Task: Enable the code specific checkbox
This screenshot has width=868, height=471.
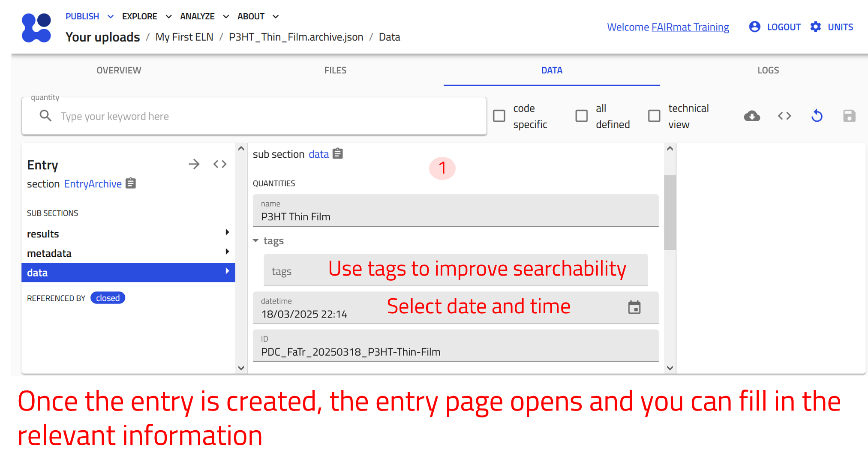Action: [x=499, y=116]
